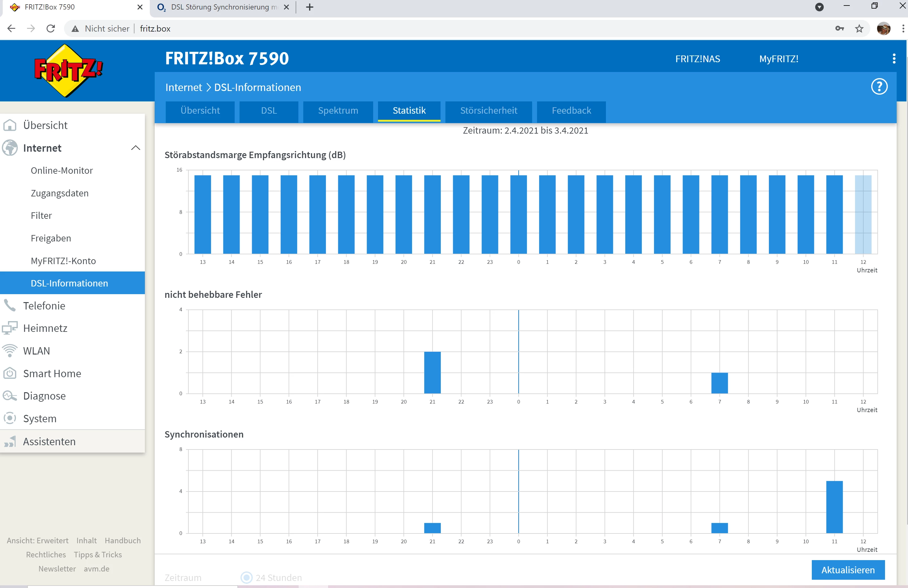908x588 pixels.
Task: Open Online-Monitor in sidebar
Action: click(62, 170)
